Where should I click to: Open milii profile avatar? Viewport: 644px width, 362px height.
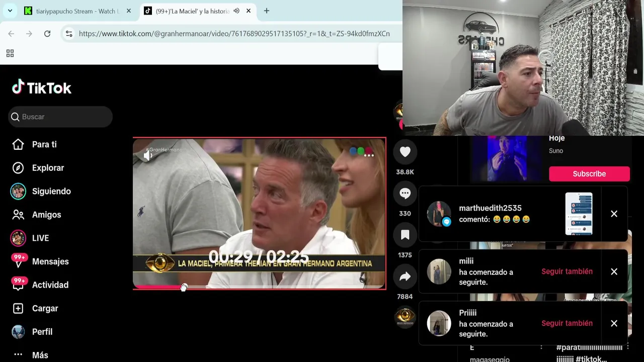pos(439,272)
